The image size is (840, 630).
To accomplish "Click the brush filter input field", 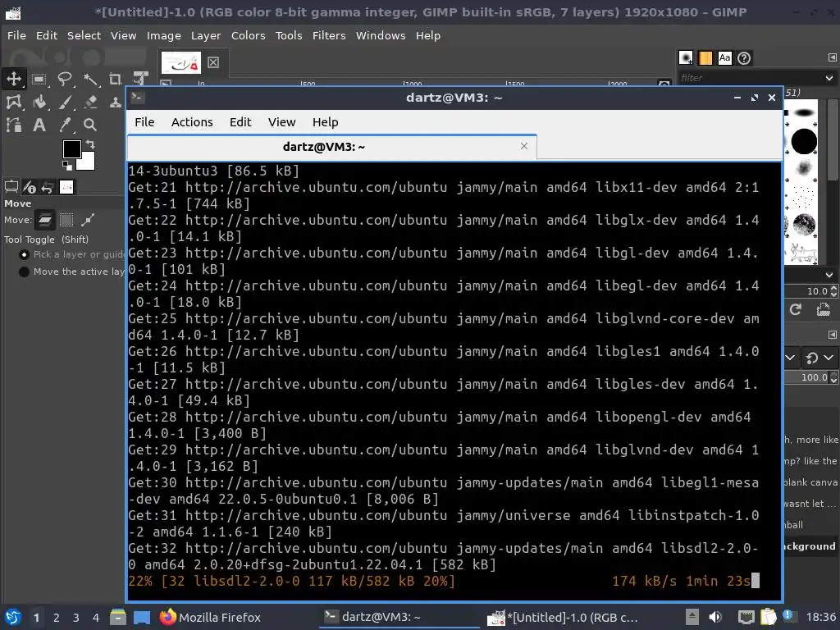I will (x=750, y=78).
